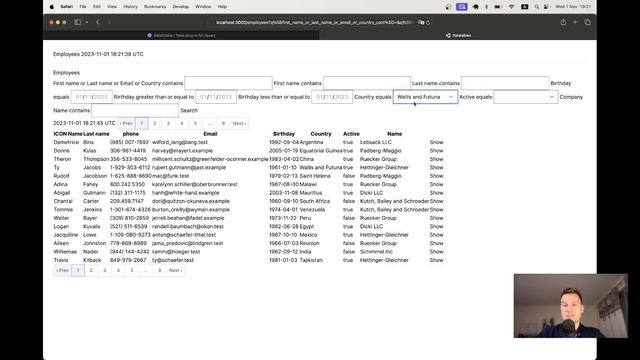Open the Develop menu

(x=180, y=7)
